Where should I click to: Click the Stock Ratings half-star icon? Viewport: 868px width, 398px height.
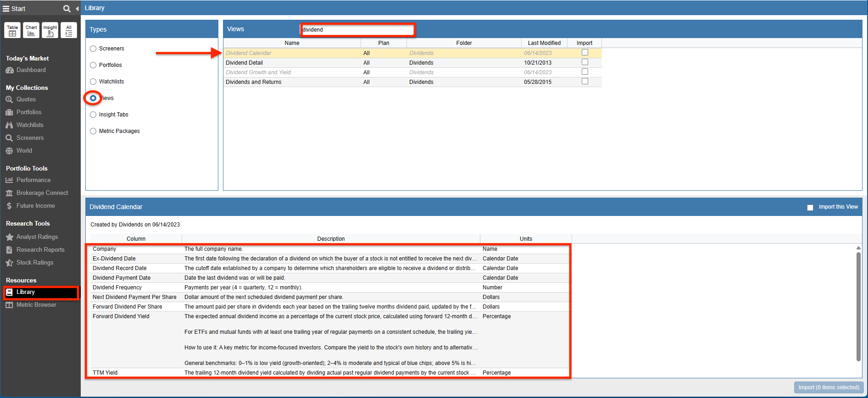coord(9,263)
